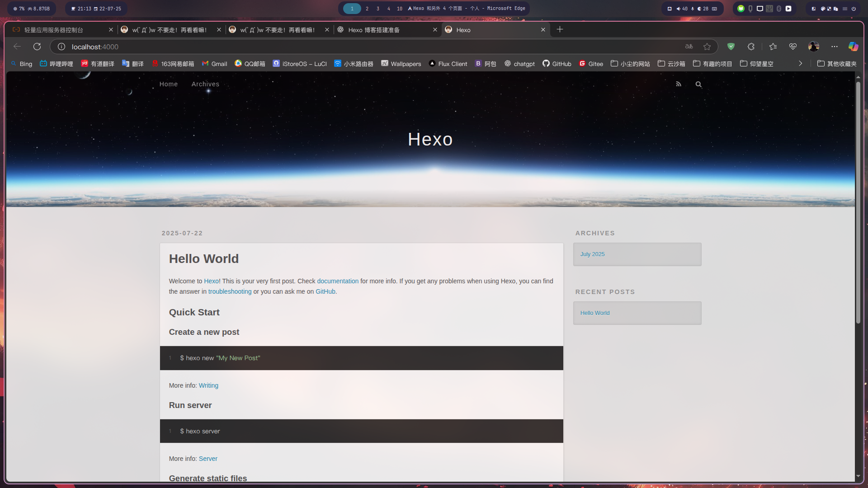Open the favorites list icon
The image size is (868, 488).
click(773, 47)
